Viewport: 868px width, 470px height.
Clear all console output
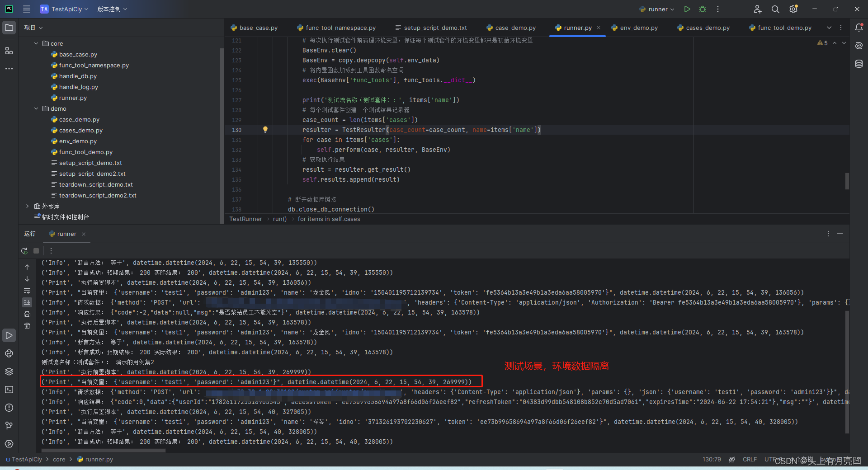click(x=27, y=326)
